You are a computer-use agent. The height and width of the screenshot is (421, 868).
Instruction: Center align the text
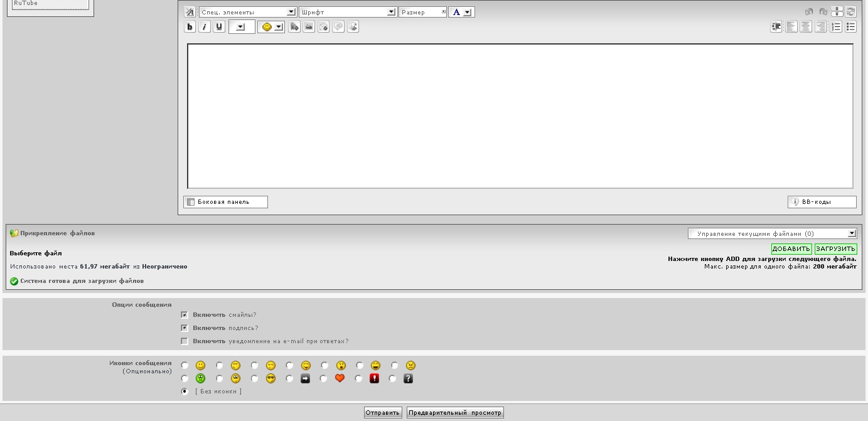(x=806, y=27)
